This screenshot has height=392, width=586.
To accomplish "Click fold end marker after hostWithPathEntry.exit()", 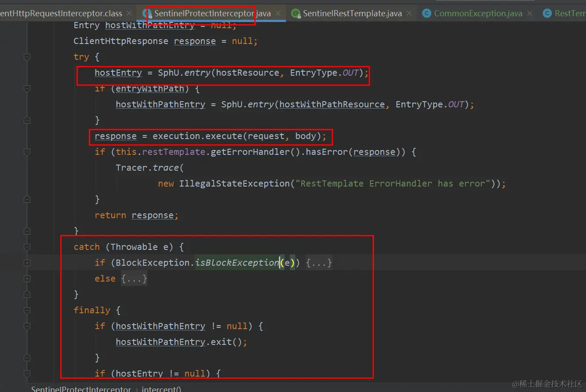I will (x=27, y=358).
